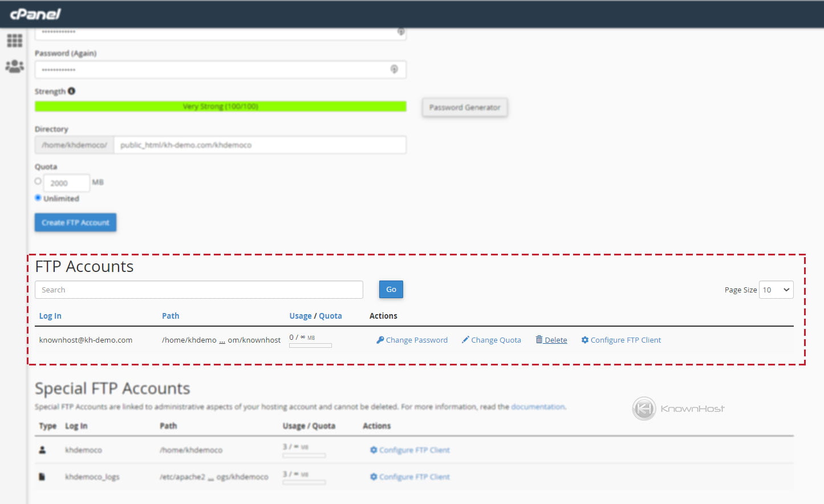Sort accounts by the Log In column

[x=50, y=315]
